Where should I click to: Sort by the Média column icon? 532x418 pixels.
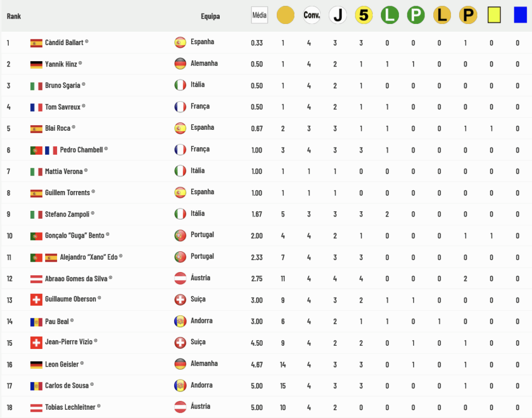pos(259,15)
